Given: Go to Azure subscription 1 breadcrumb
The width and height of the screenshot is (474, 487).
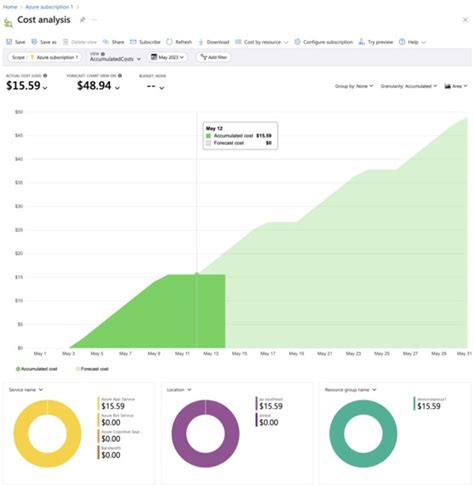Looking at the screenshot, I should point(49,7).
